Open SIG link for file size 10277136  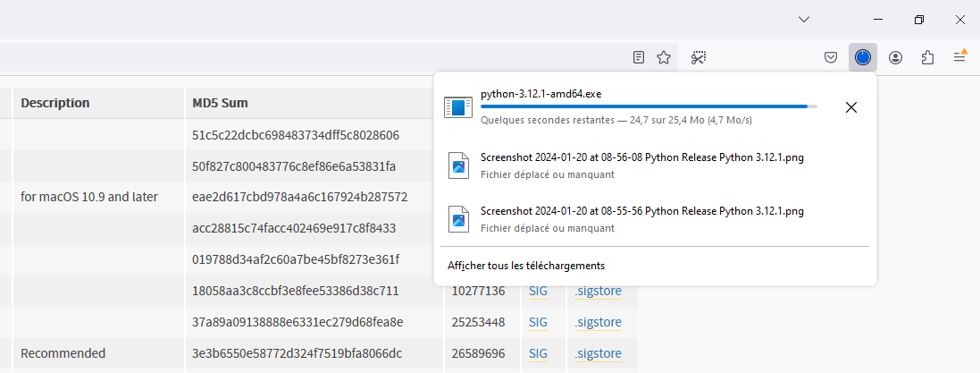[x=538, y=291]
